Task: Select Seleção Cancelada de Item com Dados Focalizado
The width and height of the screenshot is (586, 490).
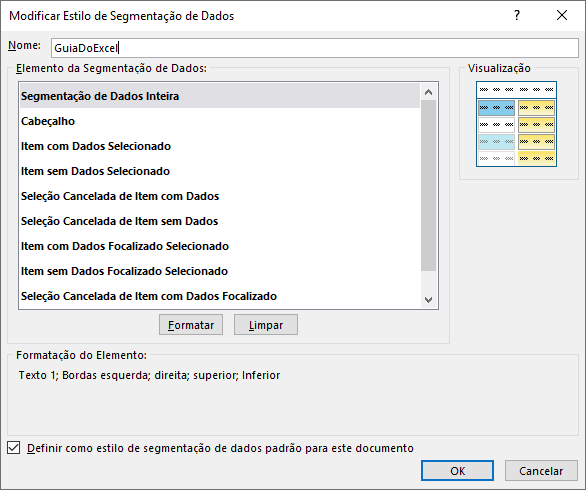Action: pyautogui.click(x=220, y=296)
